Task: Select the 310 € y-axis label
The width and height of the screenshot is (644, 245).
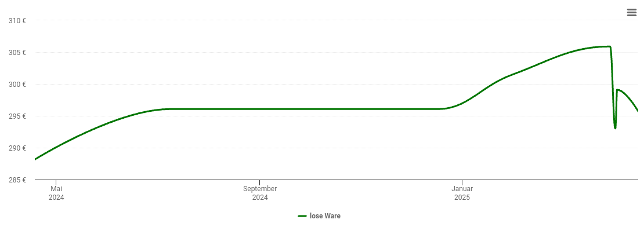Action: pyautogui.click(x=17, y=20)
